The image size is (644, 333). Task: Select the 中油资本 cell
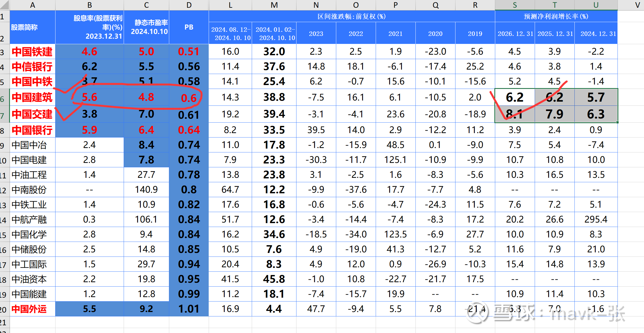click(x=33, y=279)
